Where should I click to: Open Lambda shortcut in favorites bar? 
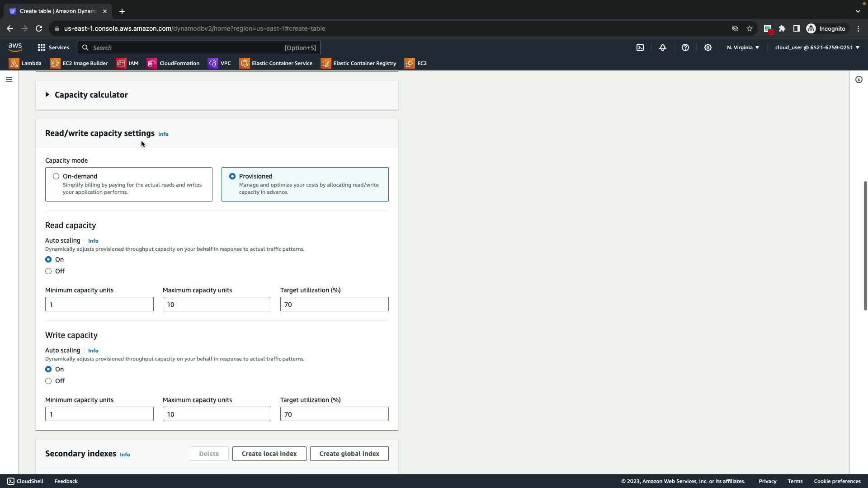(x=25, y=63)
